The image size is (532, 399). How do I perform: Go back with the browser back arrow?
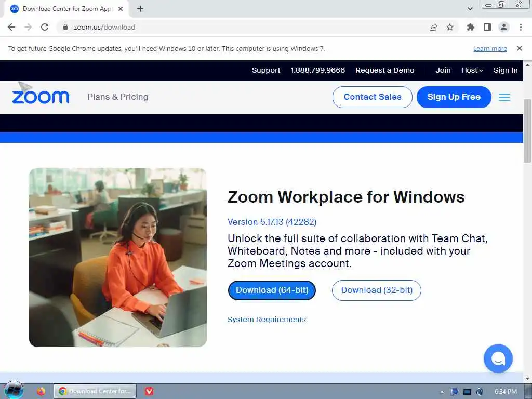point(11,27)
